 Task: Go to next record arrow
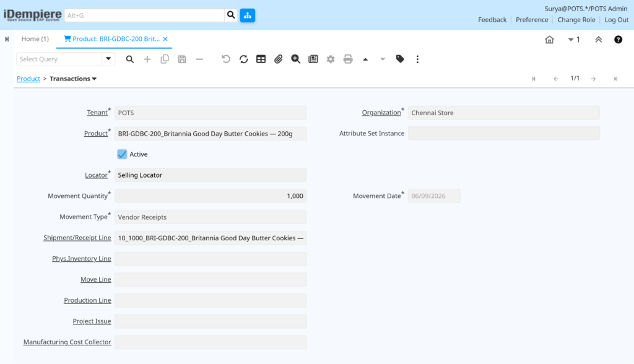click(593, 79)
